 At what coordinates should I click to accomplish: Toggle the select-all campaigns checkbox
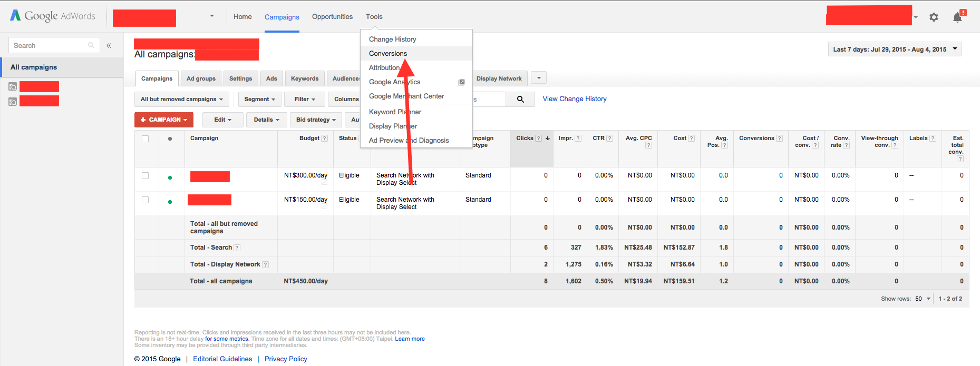[x=145, y=139]
